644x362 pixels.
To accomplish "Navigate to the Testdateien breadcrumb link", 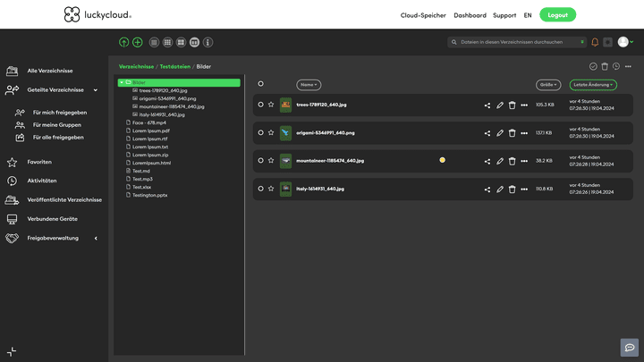I will point(175,66).
